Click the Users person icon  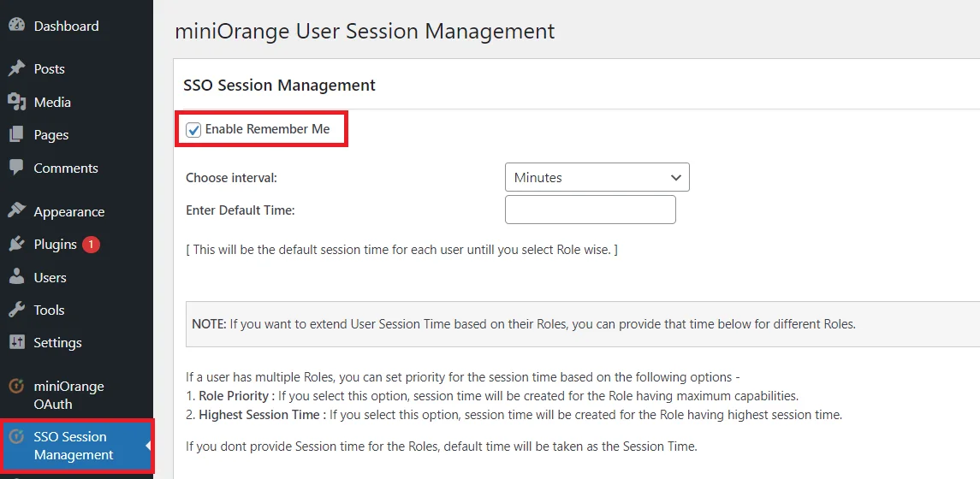[x=17, y=277]
